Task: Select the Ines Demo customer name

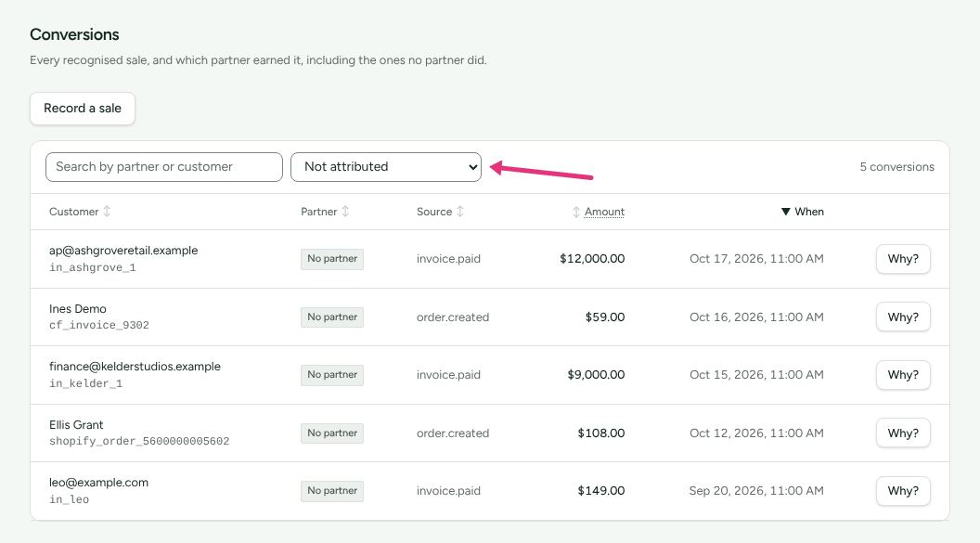Action: point(78,309)
